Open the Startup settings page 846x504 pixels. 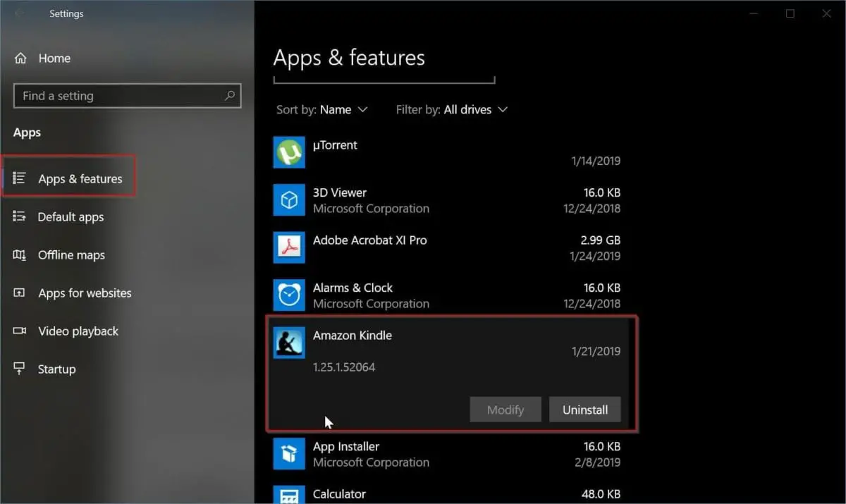click(x=56, y=369)
